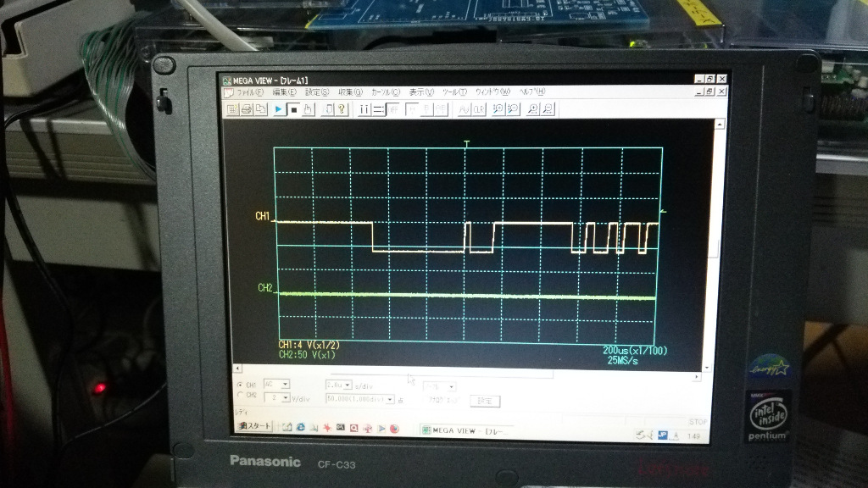The height and width of the screenshot is (488, 868).
Task: Click the STOP status bar indicator
Action: pyautogui.click(x=698, y=422)
